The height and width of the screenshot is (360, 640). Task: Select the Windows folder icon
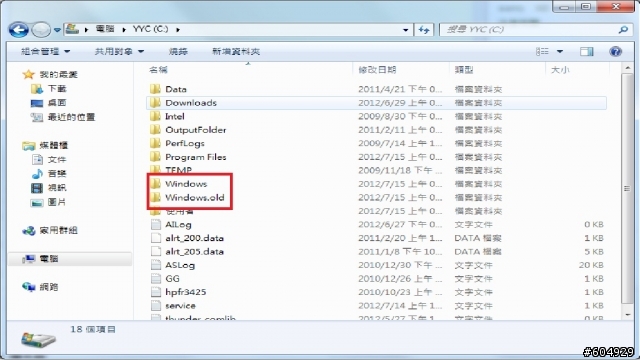(x=155, y=184)
